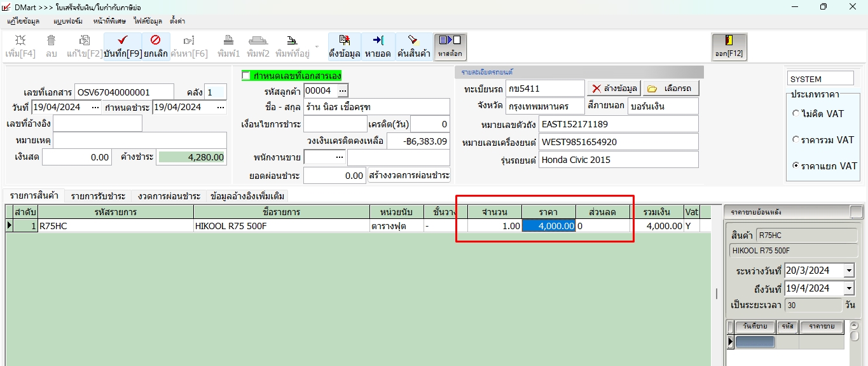868x366 pixels.
Task: Click the รุ่นรถยนต์ Honda Civic 2015 field
Action: pos(618,160)
